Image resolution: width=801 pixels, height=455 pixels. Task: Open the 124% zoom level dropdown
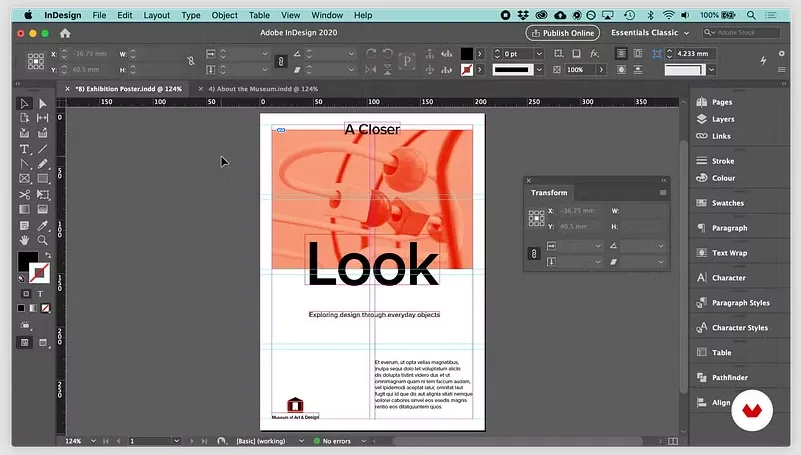(x=93, y=441)
